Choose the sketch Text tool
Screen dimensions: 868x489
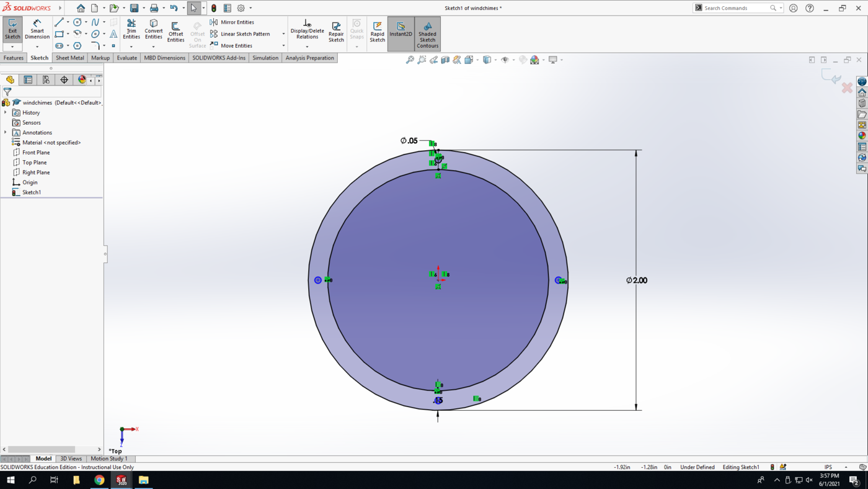(x=113, y=34)
